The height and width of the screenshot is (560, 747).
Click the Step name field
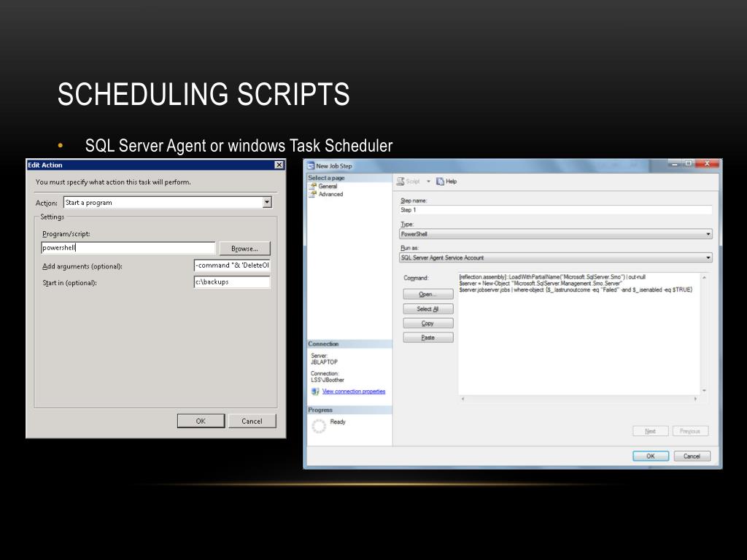click(x=555, y=210)
